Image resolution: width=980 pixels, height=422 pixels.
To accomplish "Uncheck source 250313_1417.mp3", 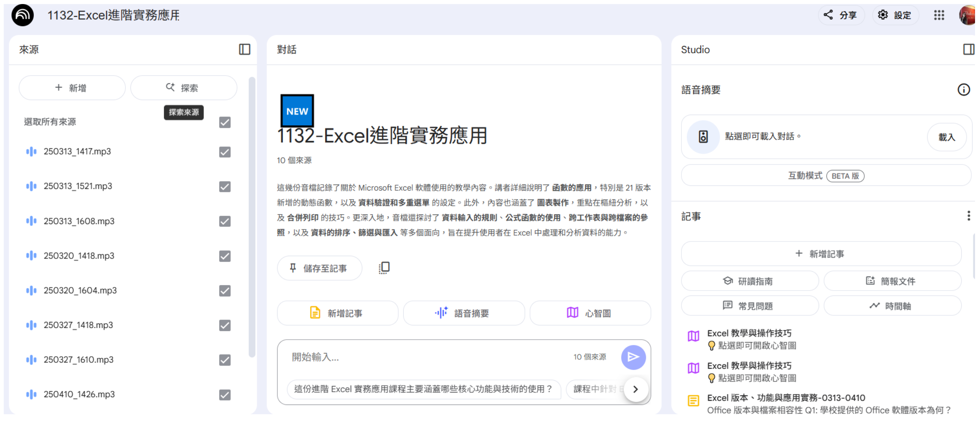I will [x=224, y=152].
